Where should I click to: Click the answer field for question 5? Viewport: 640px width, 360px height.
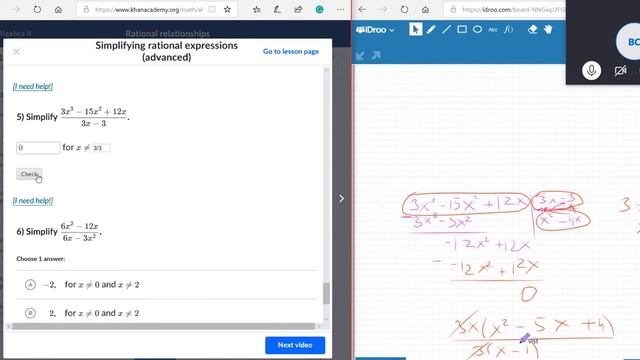38,148
